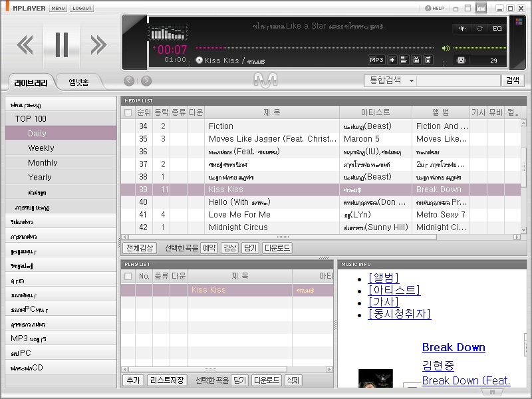Open the Break Down album title link
Image resolution: width=532 pixels, height=399 pixels.
454,347
